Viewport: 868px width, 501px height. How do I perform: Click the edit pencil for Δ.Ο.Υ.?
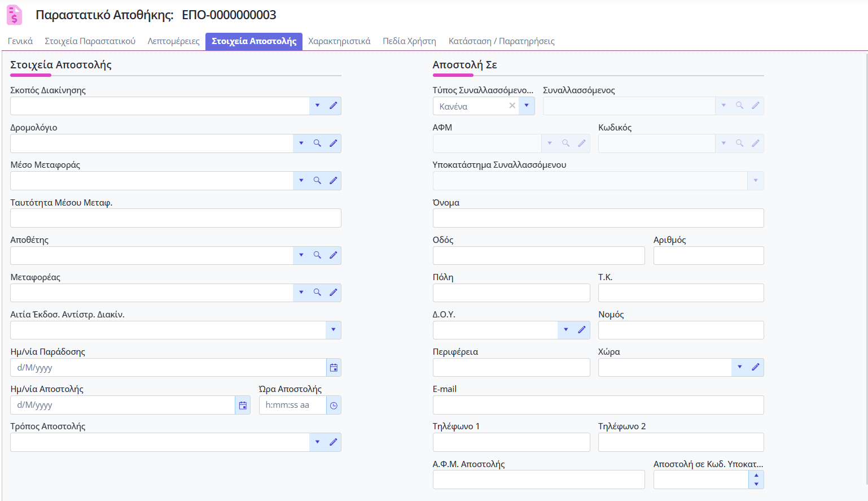582,330
